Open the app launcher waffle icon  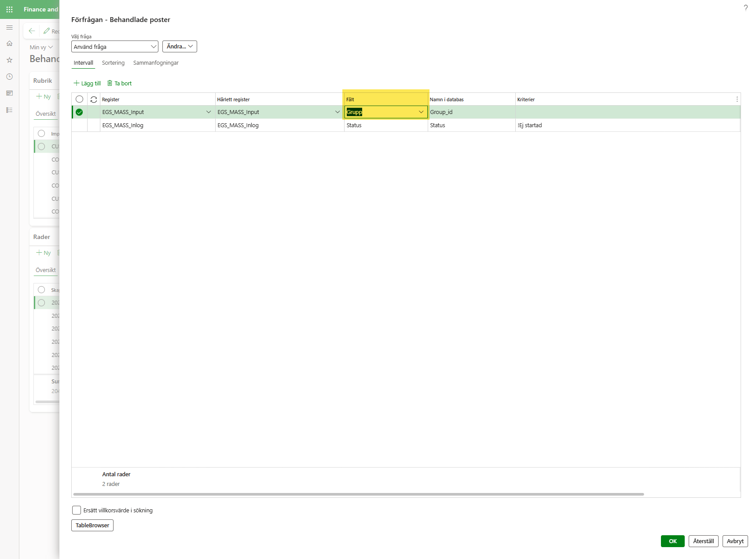click(x=9, y=9)
